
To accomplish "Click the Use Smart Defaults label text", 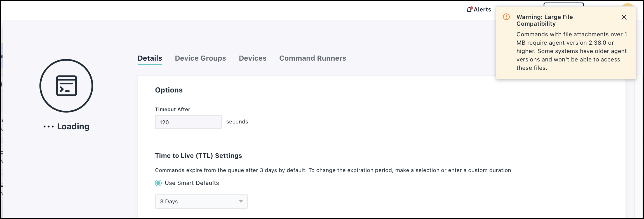I will (x=192, y=183).
